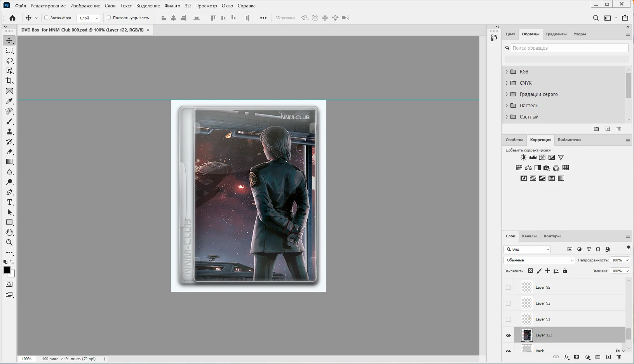The height and width of the screenshot is (364, 634).
Task: Select the Clone Stamp tool
Action: (9, 132)
